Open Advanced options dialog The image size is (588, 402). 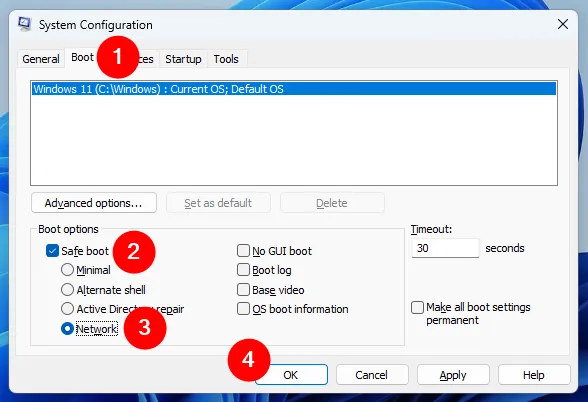[x=94, y=203]
